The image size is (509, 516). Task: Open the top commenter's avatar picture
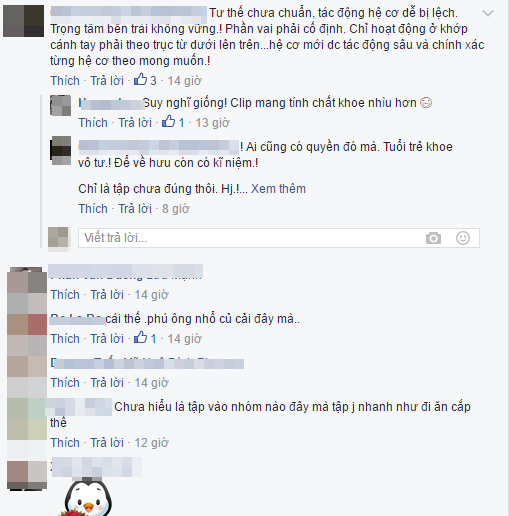click(23, 21)
